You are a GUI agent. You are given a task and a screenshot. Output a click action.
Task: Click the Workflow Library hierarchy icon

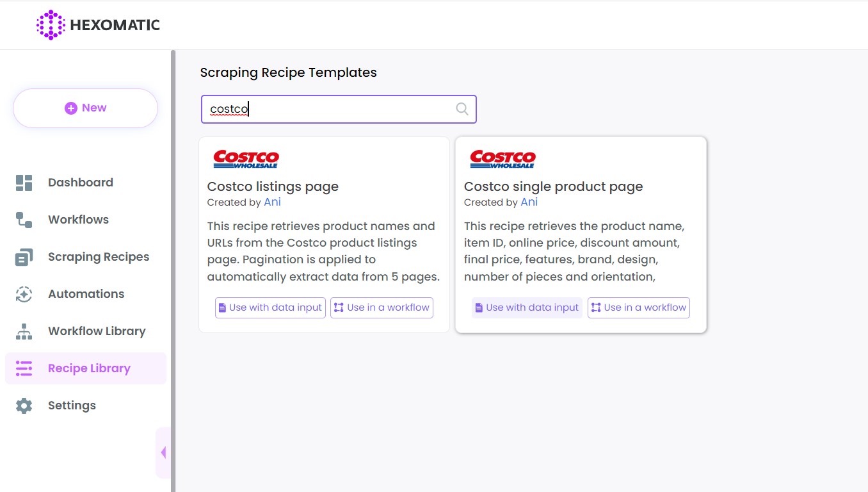click(x=24, y=331)
